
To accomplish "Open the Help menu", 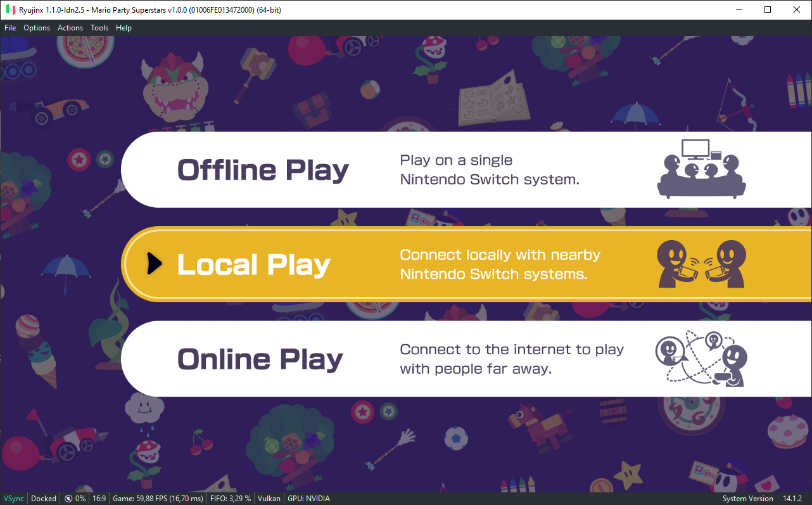I will coord(124,28).
